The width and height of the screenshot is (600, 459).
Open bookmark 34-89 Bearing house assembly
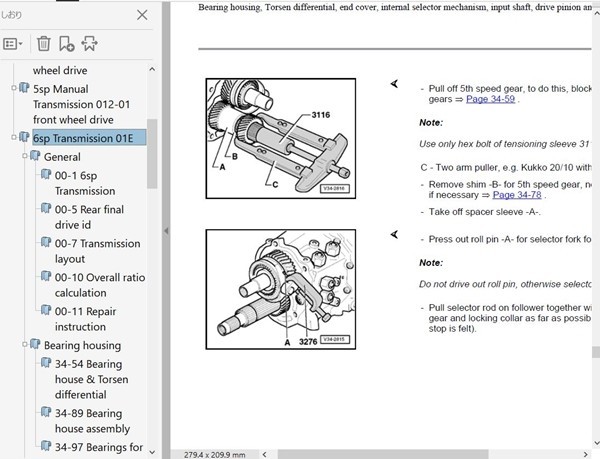92,421
